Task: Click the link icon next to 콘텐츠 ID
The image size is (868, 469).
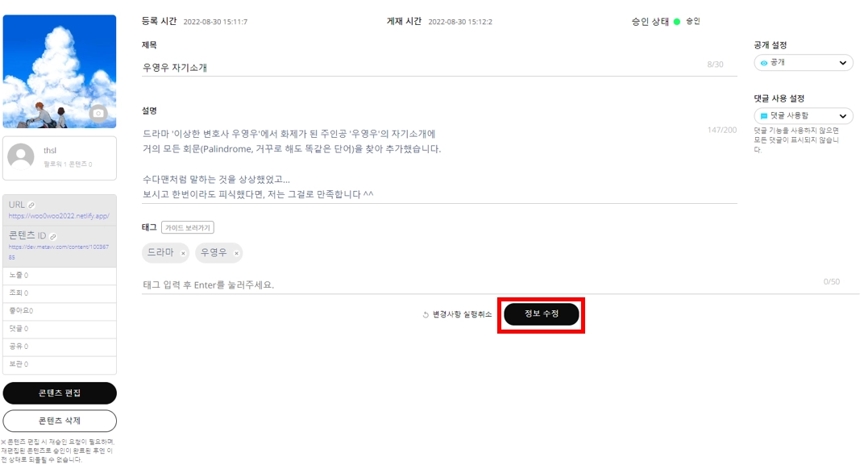Action: click(x=53, y=236)
